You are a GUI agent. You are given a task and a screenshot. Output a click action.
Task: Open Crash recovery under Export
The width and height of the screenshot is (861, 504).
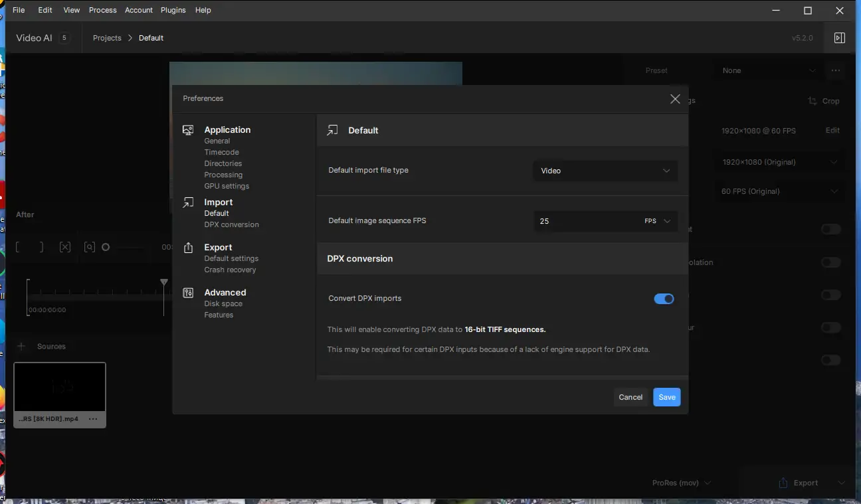click(230, 270)
